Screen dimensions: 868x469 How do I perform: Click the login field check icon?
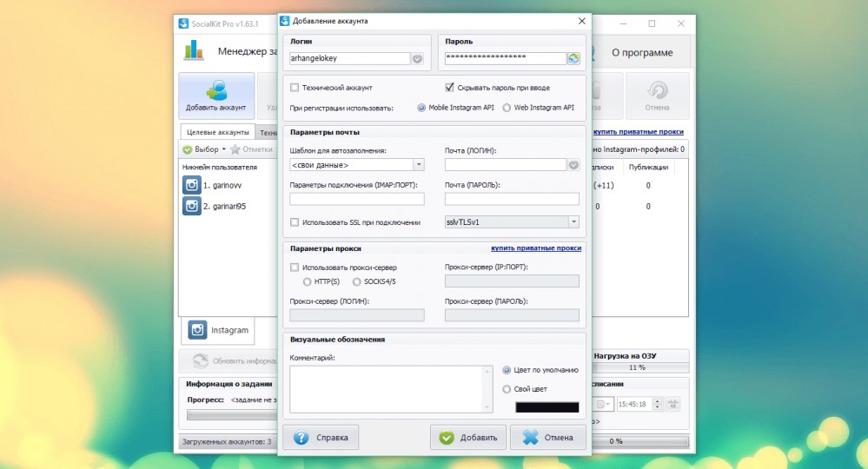pyautogui.click(x=417, y=59)
